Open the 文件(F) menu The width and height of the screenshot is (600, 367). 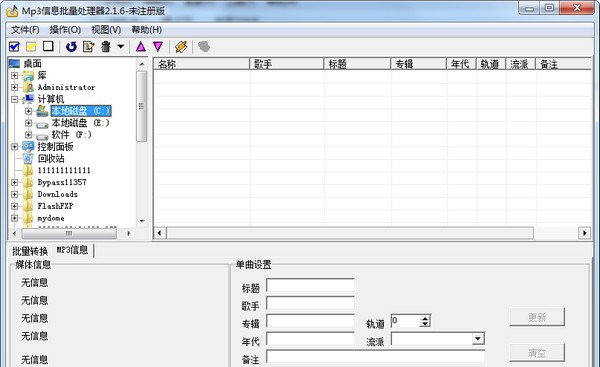25,30
